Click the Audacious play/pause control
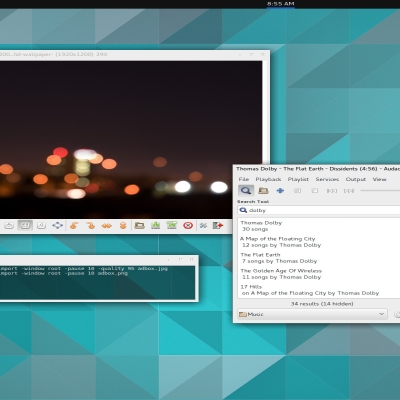Image resolution: width=400 pixels, height=400 pixels. [297, 191]
